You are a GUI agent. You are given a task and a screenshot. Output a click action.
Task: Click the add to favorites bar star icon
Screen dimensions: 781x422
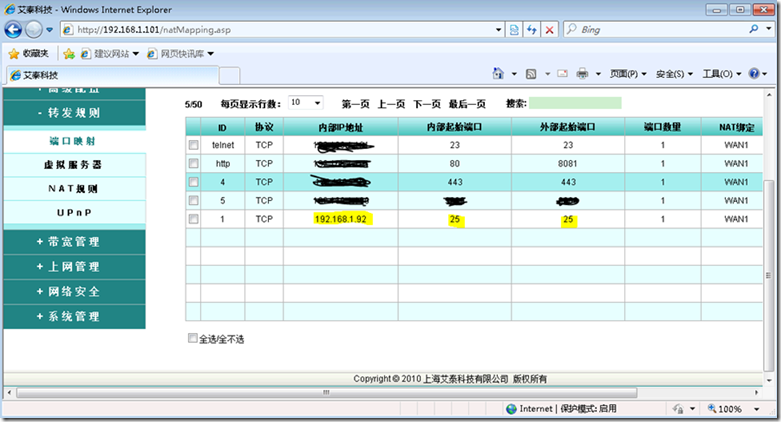pyautogui.click(x=69, y=54)
